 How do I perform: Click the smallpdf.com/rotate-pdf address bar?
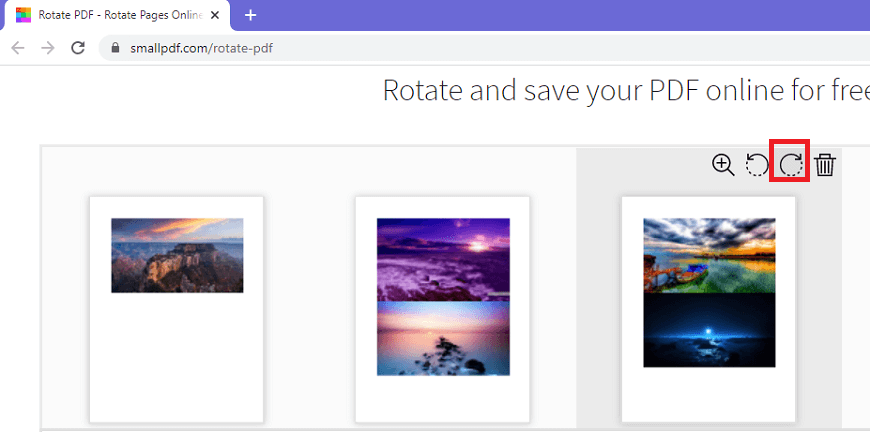484,48
